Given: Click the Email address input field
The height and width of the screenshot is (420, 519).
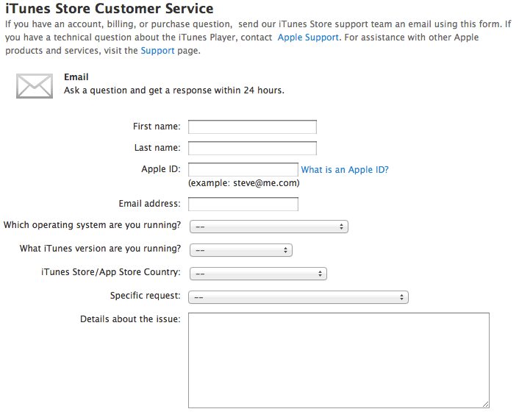Looking at the screenshot, I should (x=243, y=204).
